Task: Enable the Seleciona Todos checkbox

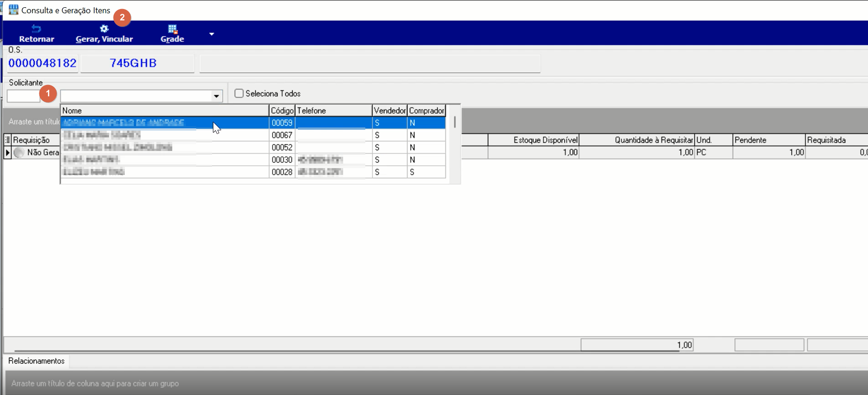Action: pyautogui.click(x=239, y=93)
